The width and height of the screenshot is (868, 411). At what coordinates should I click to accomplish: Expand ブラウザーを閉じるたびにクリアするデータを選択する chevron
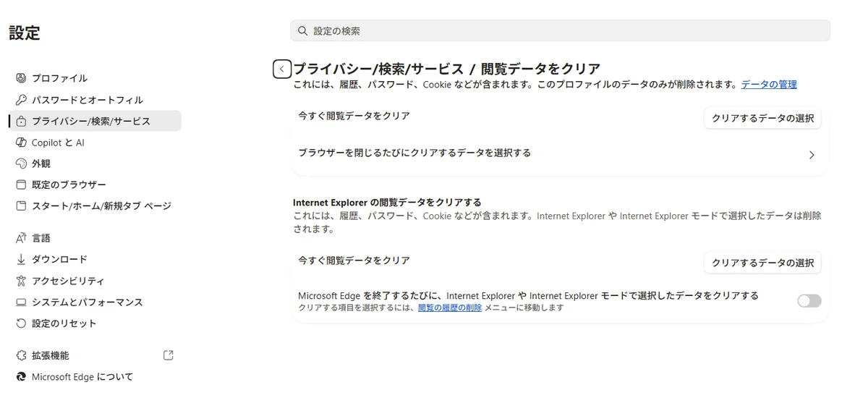(812, 155)
